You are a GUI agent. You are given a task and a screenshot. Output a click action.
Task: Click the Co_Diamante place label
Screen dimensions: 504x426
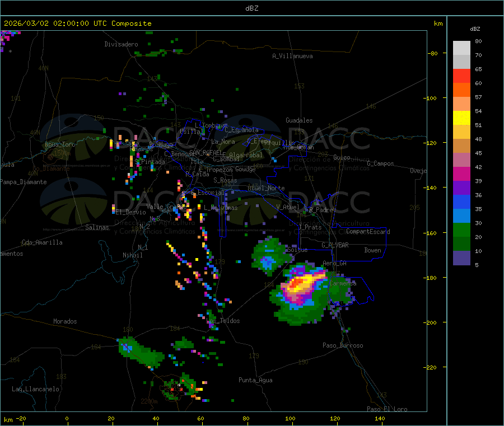pyautogui.click(x=51, y=168)
